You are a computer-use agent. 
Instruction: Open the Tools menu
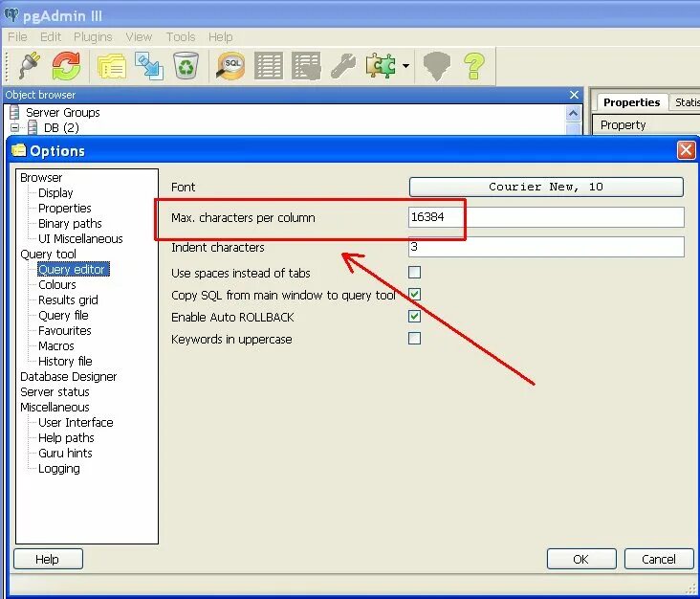coord(181,36)
